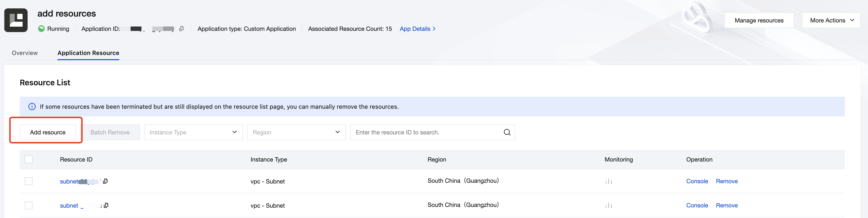Open monitoring chart for first subnet
This screenshot has height=218, width=868.
coord(608,182)
